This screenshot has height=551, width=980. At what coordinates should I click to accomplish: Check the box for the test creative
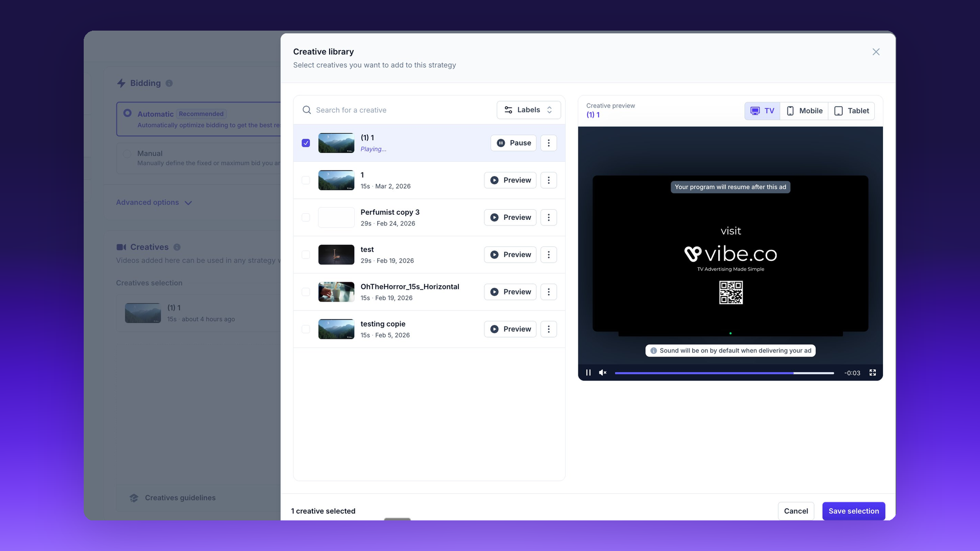(306, 255)
